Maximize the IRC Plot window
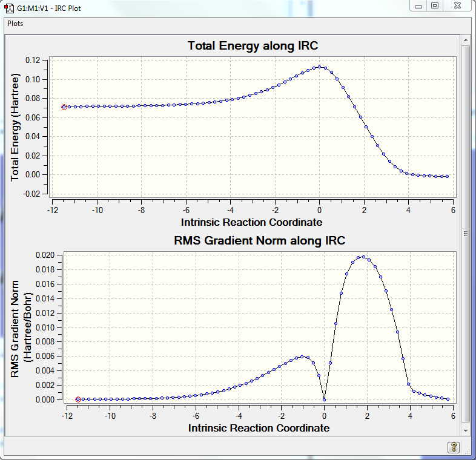 pos(435,6)
